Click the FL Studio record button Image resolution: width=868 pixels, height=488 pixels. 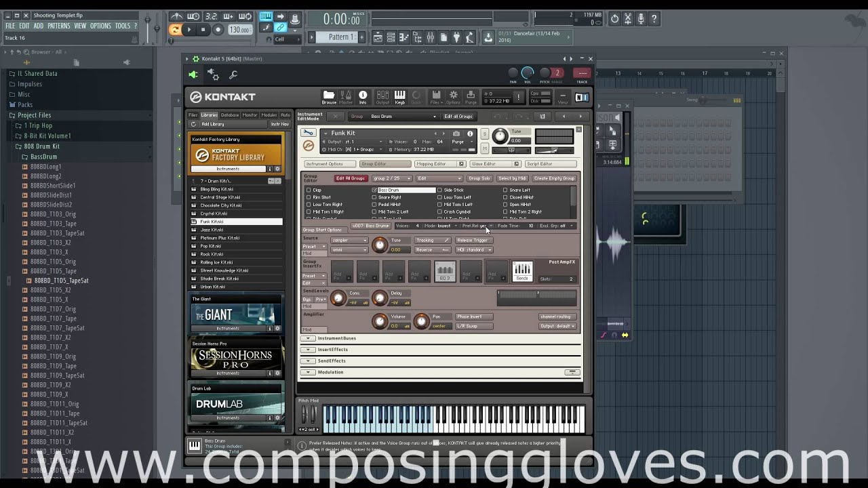[x=218, y=30]
